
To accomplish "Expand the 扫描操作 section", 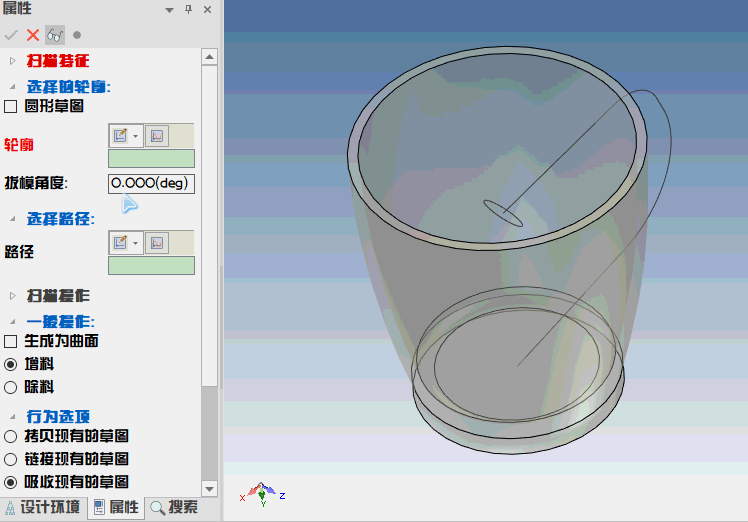I will click(13, 296).
